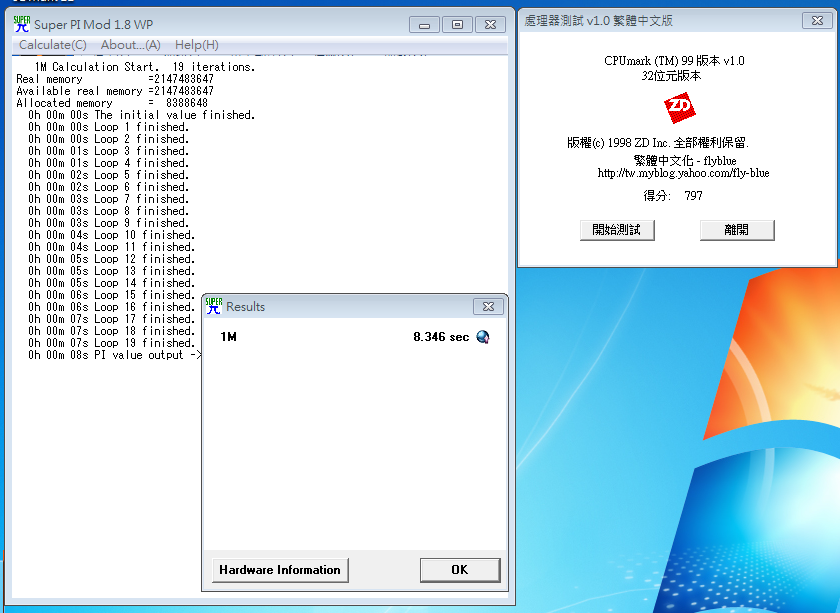Click the score value 797

coord(693,196)
